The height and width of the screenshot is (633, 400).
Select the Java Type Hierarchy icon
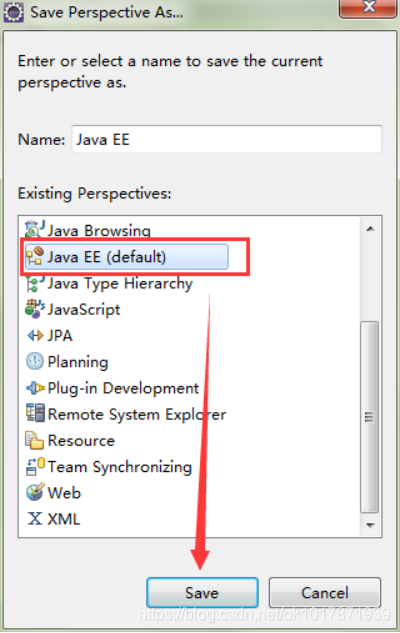coord(35,283)
